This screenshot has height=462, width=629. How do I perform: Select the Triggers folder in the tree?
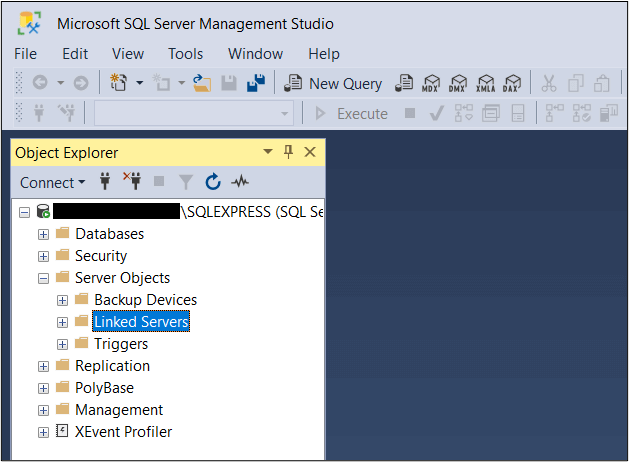point(121,344)
